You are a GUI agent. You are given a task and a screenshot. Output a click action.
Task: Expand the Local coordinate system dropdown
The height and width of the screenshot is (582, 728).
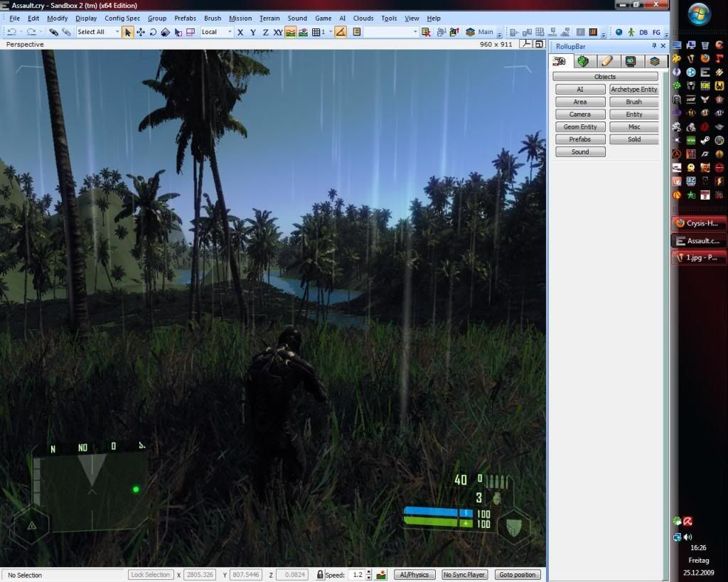coord(216,32)
